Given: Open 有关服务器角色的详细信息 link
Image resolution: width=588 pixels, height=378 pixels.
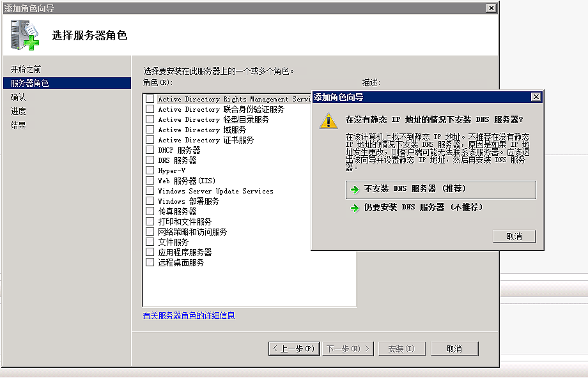Looking at the screenshot, I should [x=189, y=315].
